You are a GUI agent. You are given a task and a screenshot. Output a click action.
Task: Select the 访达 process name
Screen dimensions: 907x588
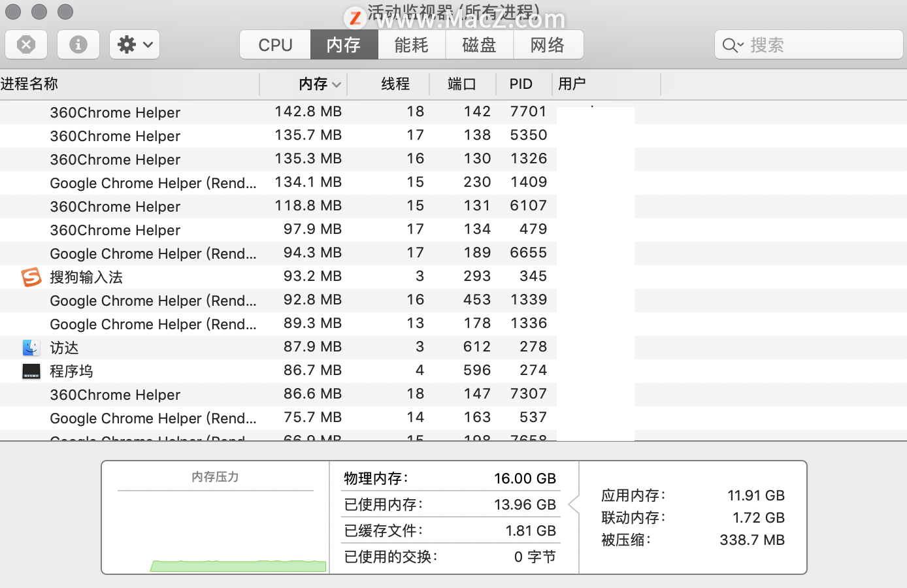click(x=64, y=348)
